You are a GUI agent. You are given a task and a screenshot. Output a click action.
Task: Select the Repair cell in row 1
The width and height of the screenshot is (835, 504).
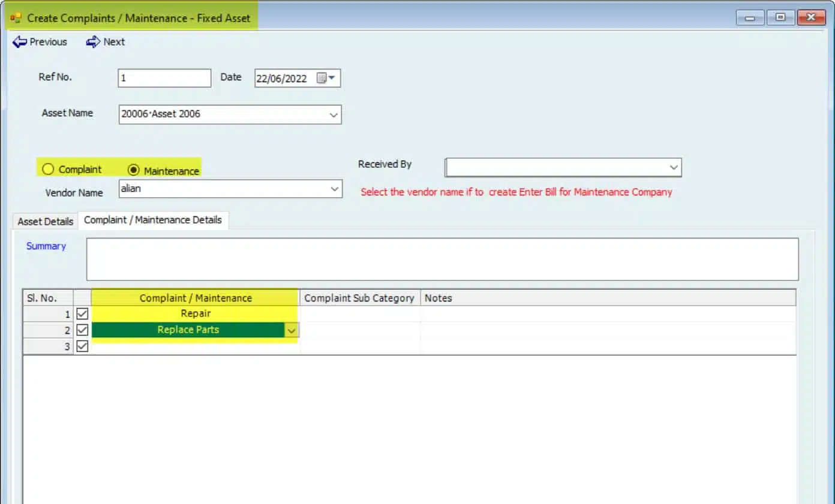click(x=196, y=313)
